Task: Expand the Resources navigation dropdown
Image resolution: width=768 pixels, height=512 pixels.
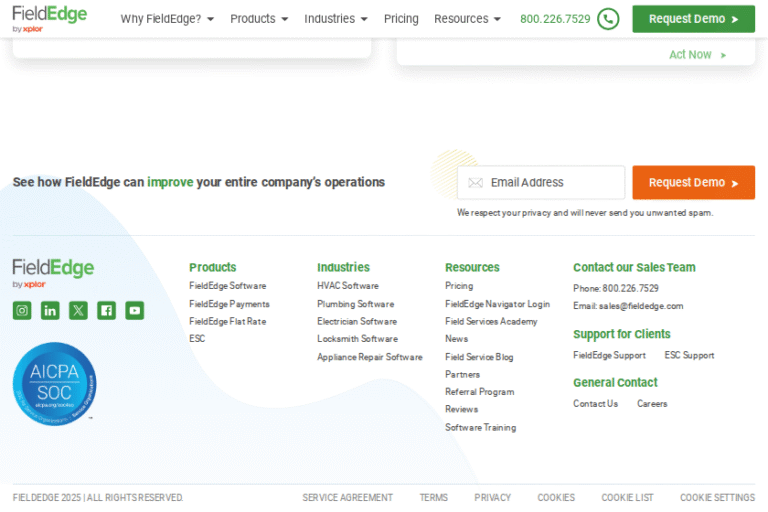Action: click(467, 19)
